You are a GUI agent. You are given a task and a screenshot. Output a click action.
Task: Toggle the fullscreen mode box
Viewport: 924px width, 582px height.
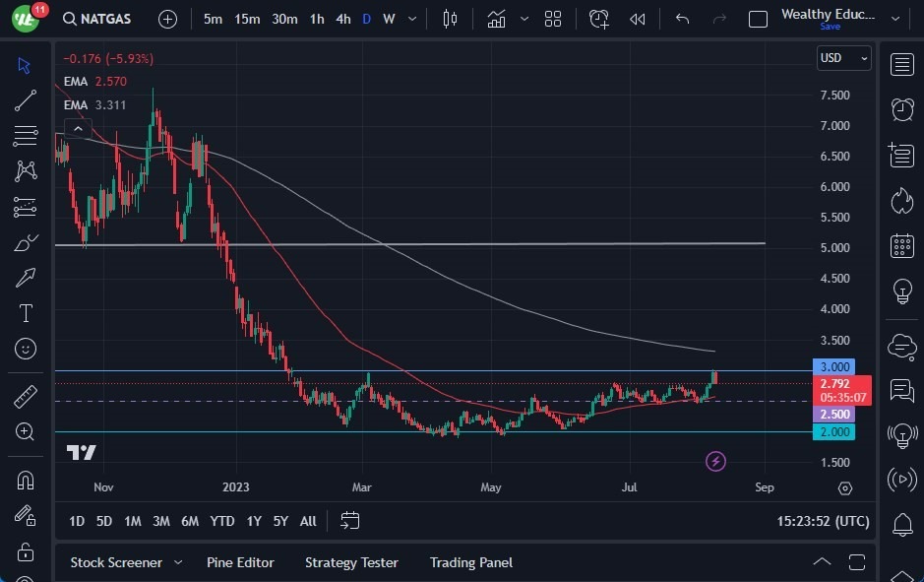[758, 20]
